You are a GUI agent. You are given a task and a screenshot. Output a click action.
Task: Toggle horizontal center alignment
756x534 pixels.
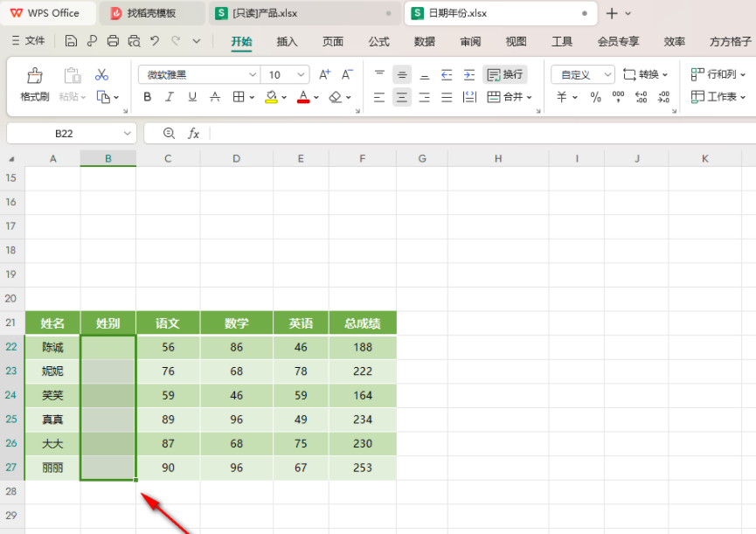point(402,97)
